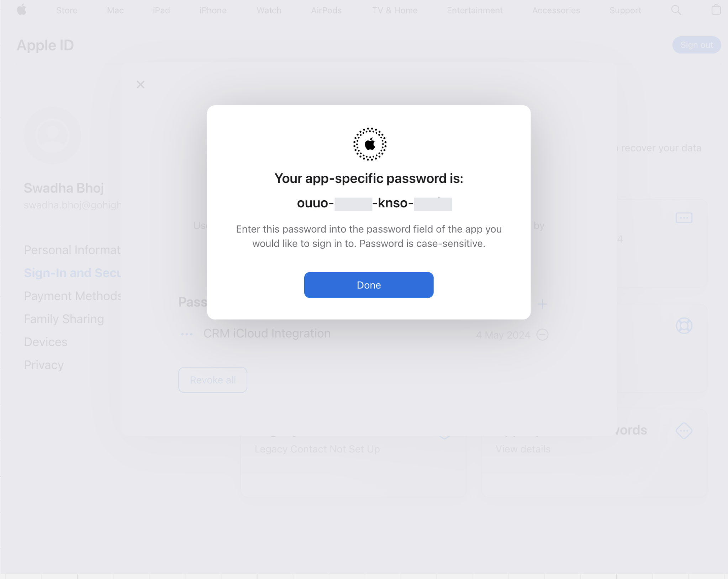Click the Apple logo in the navigation bar

[x=22, y=10]
